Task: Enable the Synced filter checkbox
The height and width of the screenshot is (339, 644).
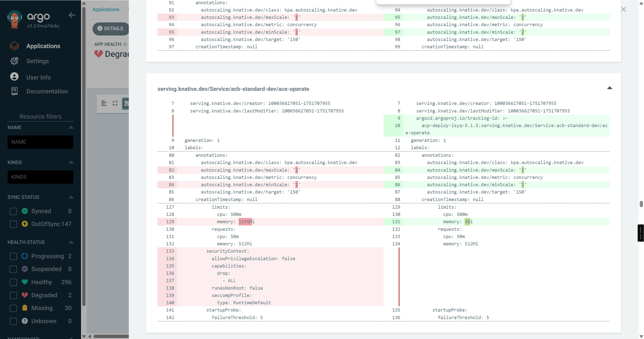Action: click(13, 211)
